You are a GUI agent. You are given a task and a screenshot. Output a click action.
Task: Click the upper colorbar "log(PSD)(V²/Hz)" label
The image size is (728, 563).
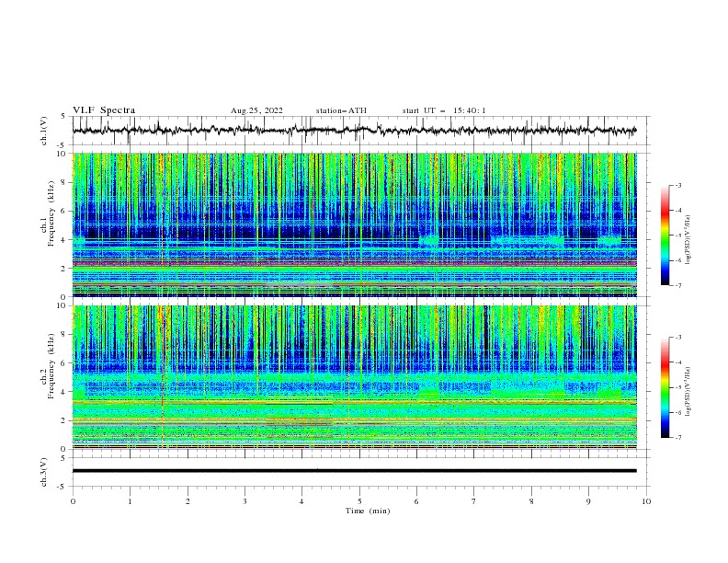point(688,240)
